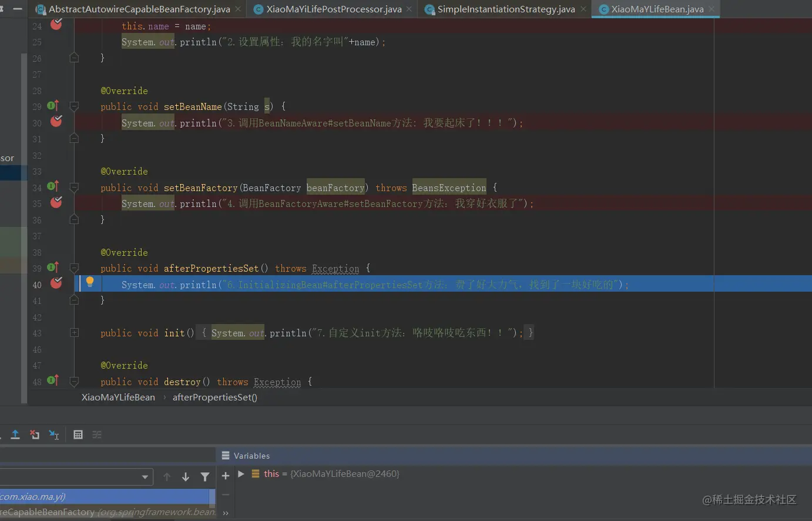Click the fold end marker at line 36

click(74, 219)
